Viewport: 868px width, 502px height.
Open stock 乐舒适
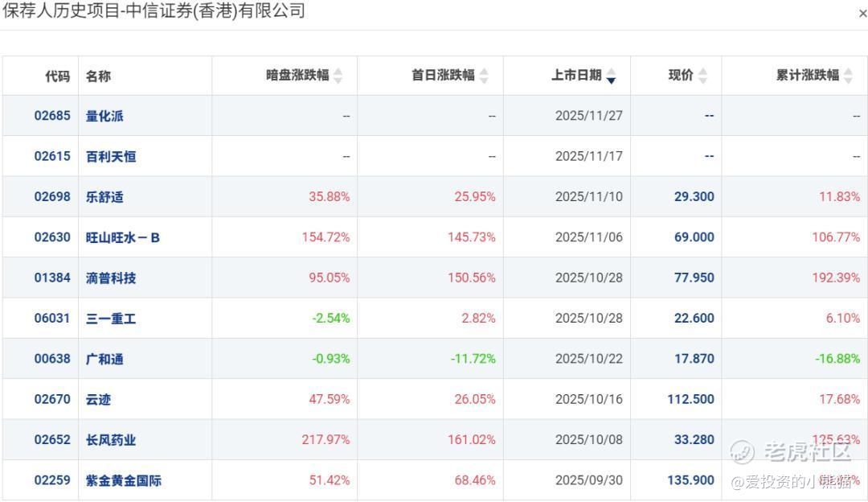pyautogui.click(x=104, y=197)
